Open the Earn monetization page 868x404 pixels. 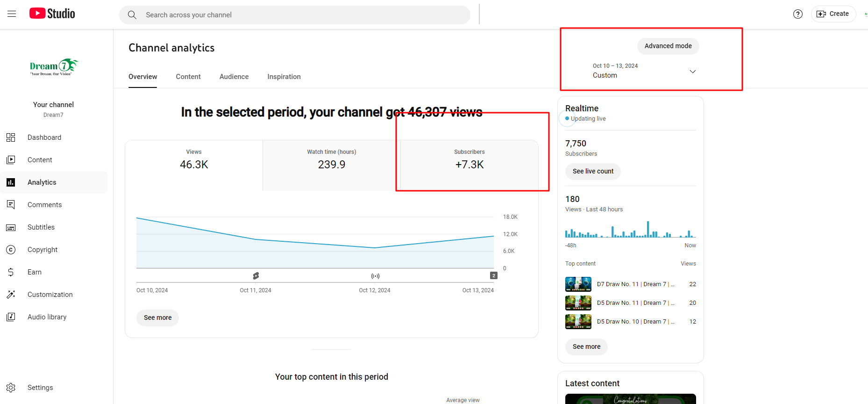[x=35, y=272]
